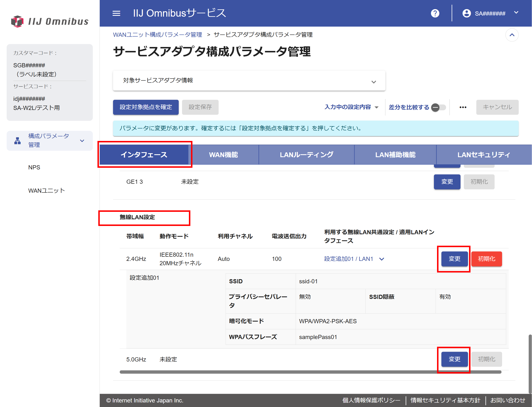The image size is (532, 407).
Task: Switch to the LANルーティング tab
Action: [x=306, y=155]
